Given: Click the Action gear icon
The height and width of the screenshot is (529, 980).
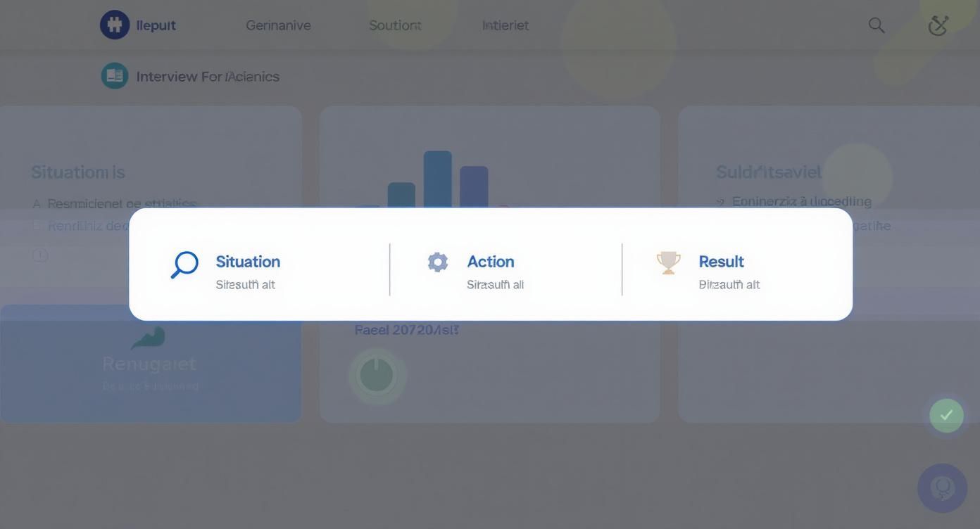Looking at the screenshot, I should pyautogui.click(x=438, y=262).
